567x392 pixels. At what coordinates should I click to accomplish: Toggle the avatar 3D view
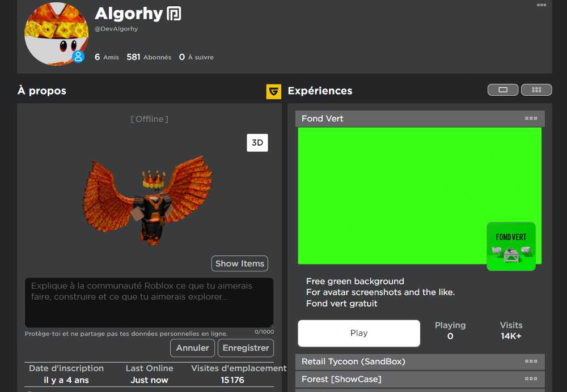pos(257,143)
